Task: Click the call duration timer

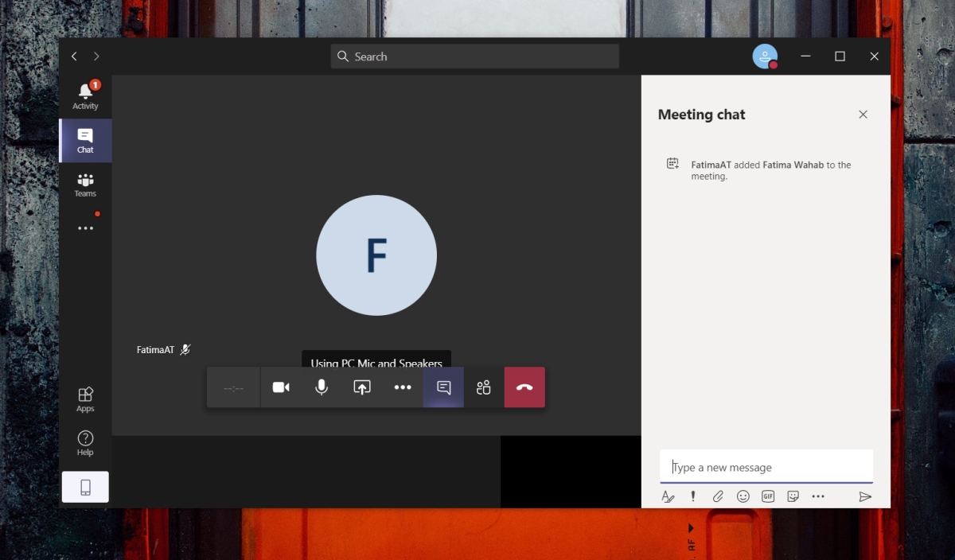Action: (233, 387)
